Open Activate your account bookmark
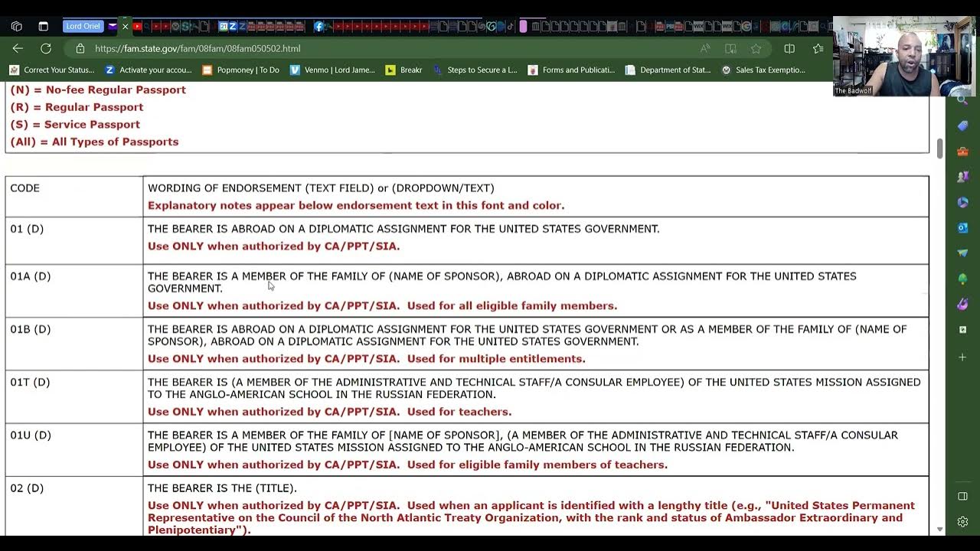This screenshot has height=551, width=980. pos(149,70)
